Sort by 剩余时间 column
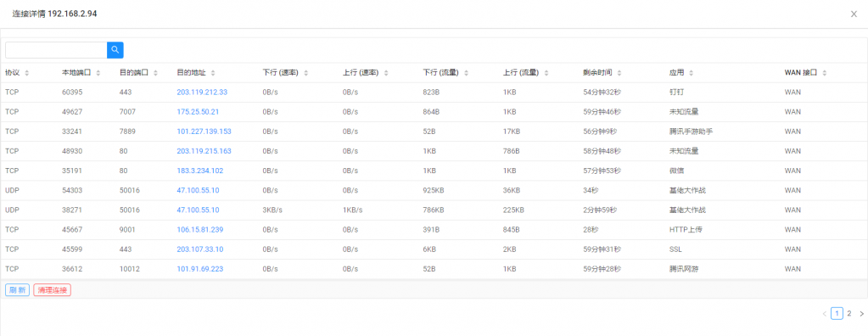 click(619, 73)
